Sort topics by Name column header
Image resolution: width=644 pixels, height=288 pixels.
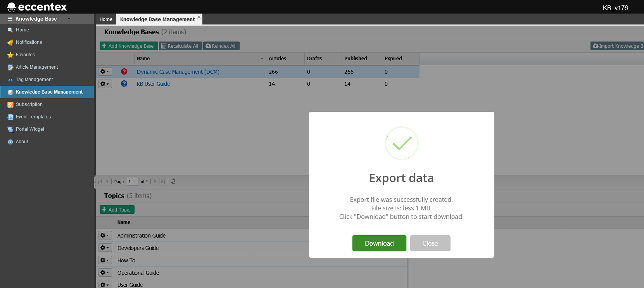(261, 222)
